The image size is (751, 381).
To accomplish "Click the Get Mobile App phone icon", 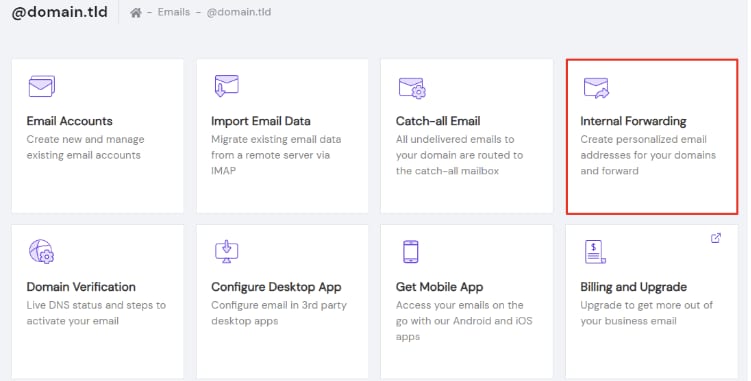I will pyautogui.click(x=410, y=252).
